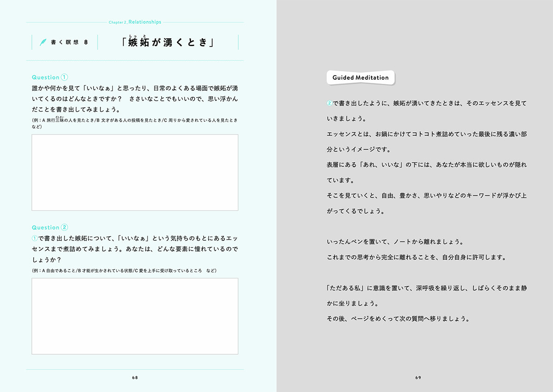The width and height of the screenshot is (553, 392).
Task: Click inside the answer box under Question ①
Action: 135,172
